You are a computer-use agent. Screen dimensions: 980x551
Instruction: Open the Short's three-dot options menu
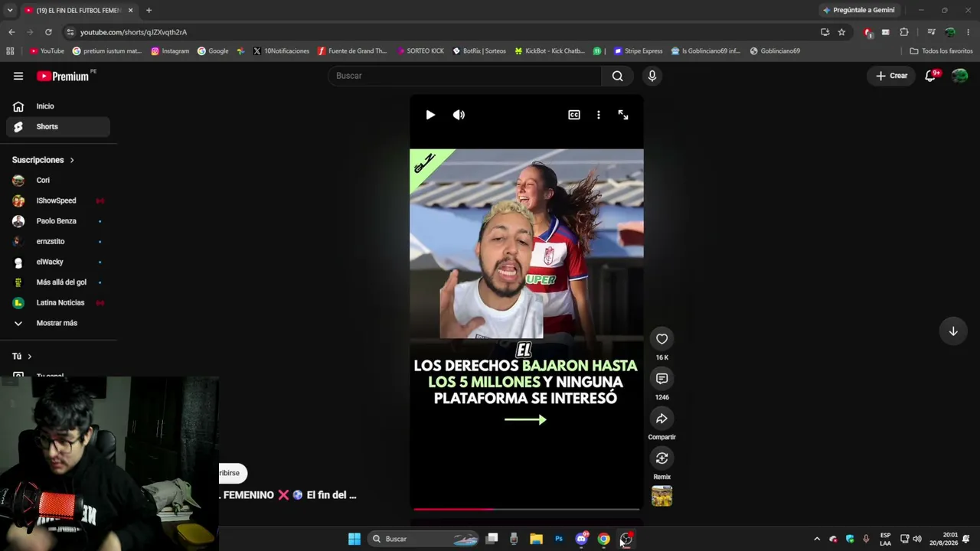[x=599, y=115]
